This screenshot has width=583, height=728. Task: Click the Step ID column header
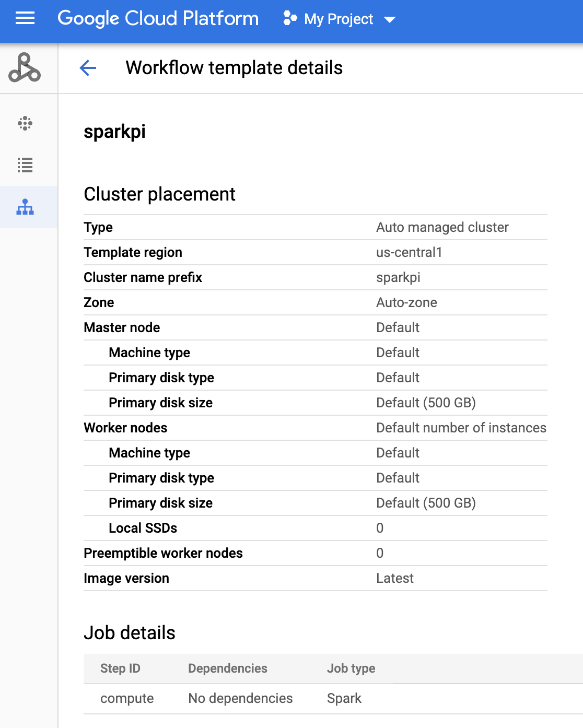coord(120,668)
